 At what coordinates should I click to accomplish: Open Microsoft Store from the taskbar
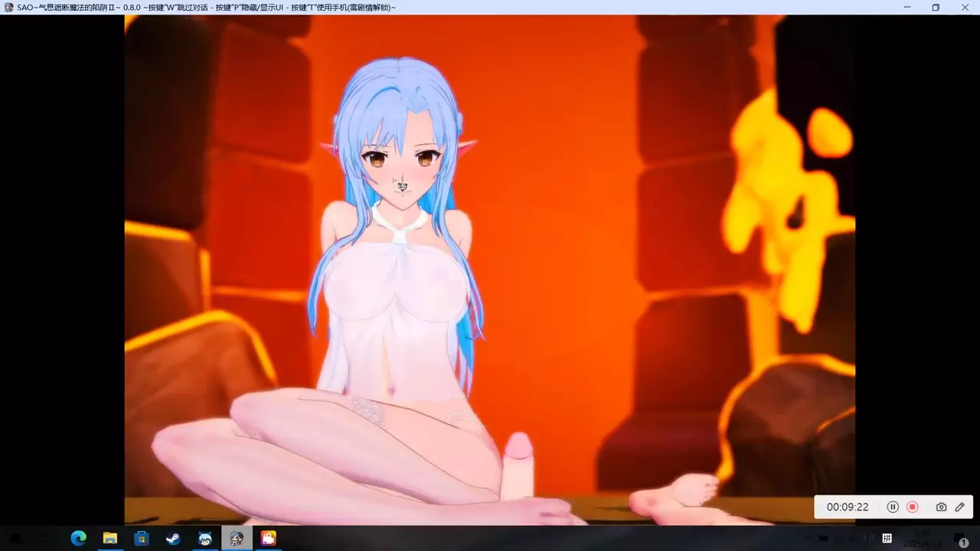coord(141,538)
